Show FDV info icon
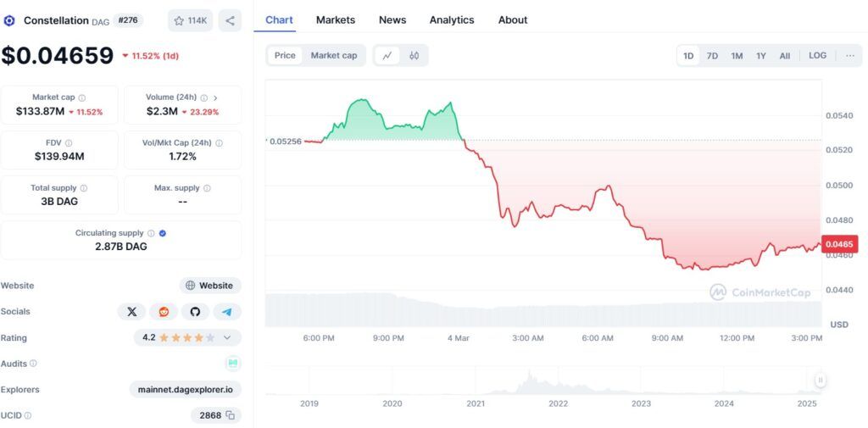 pyautogui.click(x=69, y=143)
